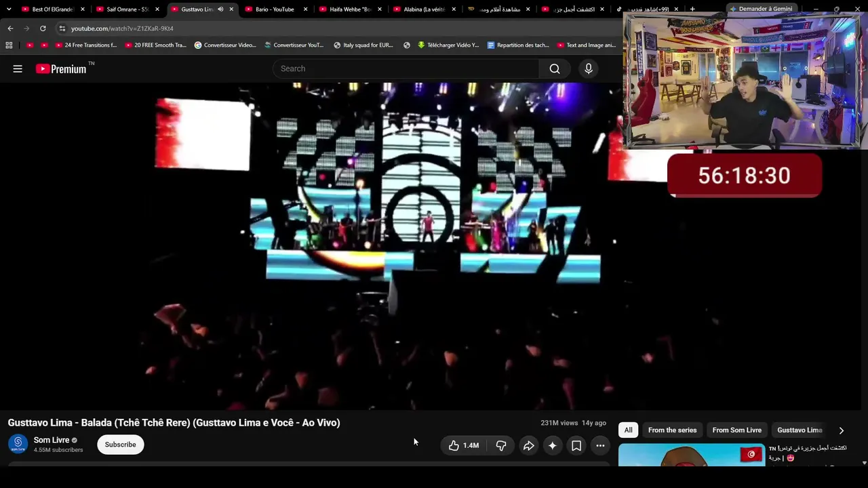Switch to Haifa Wehbe tab
Screen dimensions: 868x488
350,9
